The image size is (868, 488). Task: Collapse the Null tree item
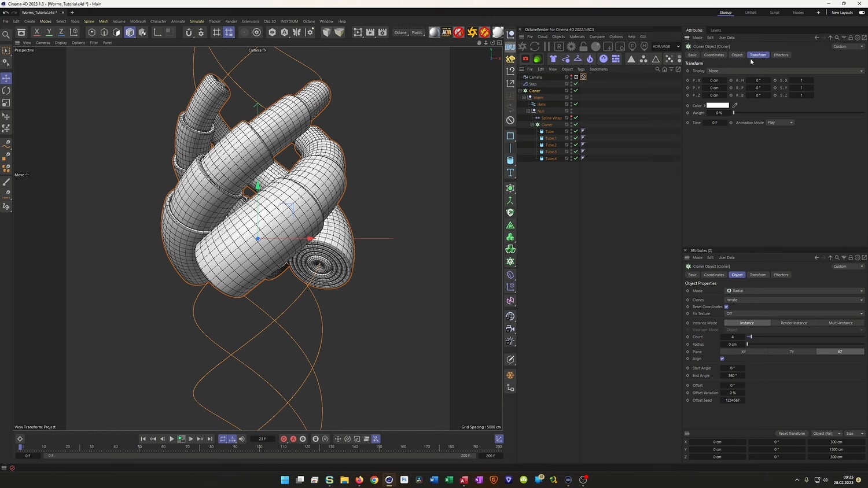(x=528, y=111)
